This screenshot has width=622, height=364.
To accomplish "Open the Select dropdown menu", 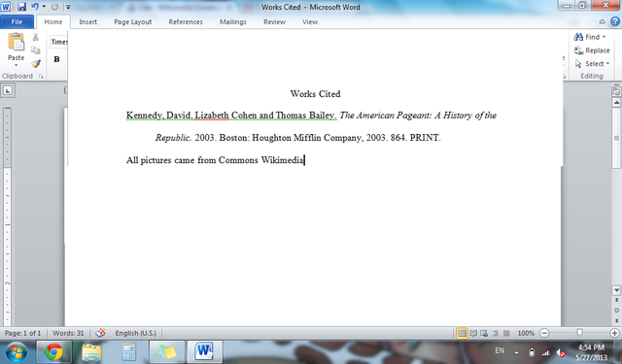I will coord(592,64).
